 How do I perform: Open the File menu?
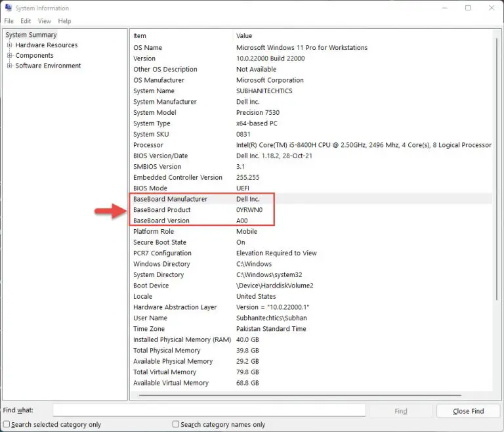tap(9, 21)
